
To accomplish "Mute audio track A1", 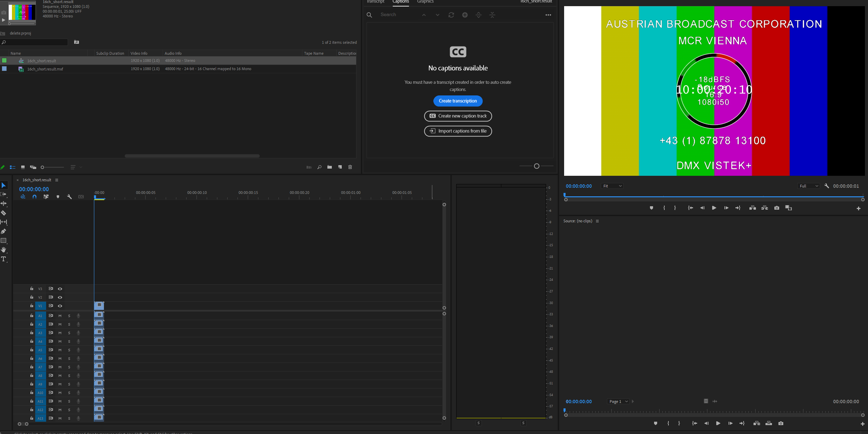I will [x=60, y=316].
